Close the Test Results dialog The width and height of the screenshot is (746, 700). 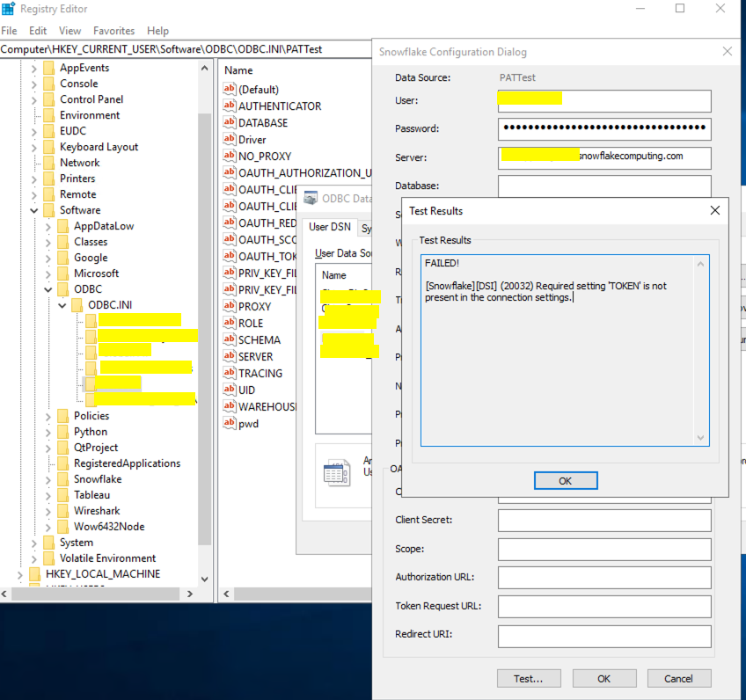[714, 211]
